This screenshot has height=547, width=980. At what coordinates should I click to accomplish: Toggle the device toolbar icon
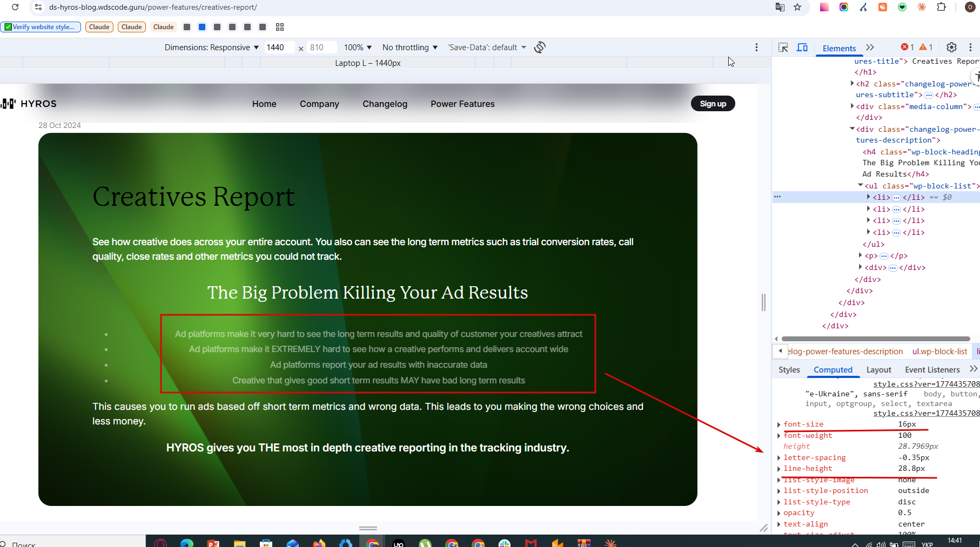pos(802,48)
